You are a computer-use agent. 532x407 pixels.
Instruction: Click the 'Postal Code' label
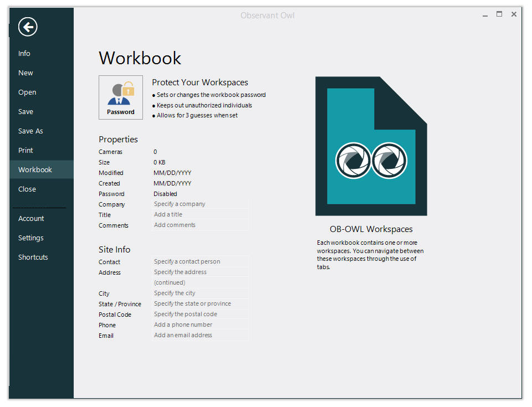click(115, 315)
